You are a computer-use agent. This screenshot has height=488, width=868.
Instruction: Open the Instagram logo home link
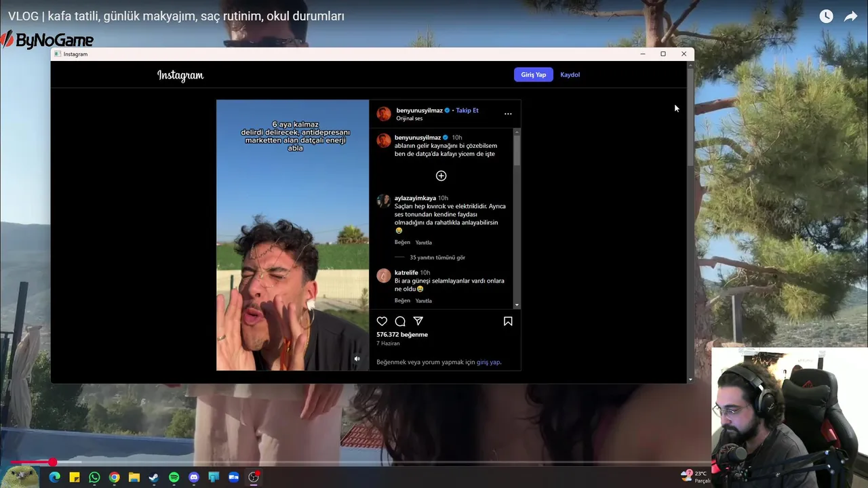tap(180, 75)
